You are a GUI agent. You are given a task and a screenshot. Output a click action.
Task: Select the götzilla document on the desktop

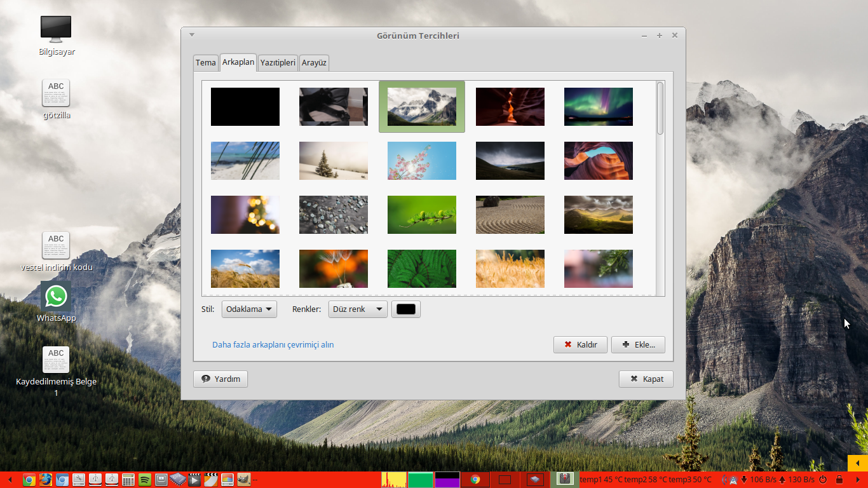point(56,100)
